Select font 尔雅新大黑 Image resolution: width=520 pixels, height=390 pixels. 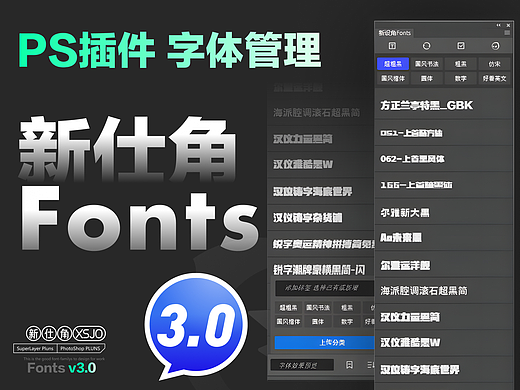point(443,212)
